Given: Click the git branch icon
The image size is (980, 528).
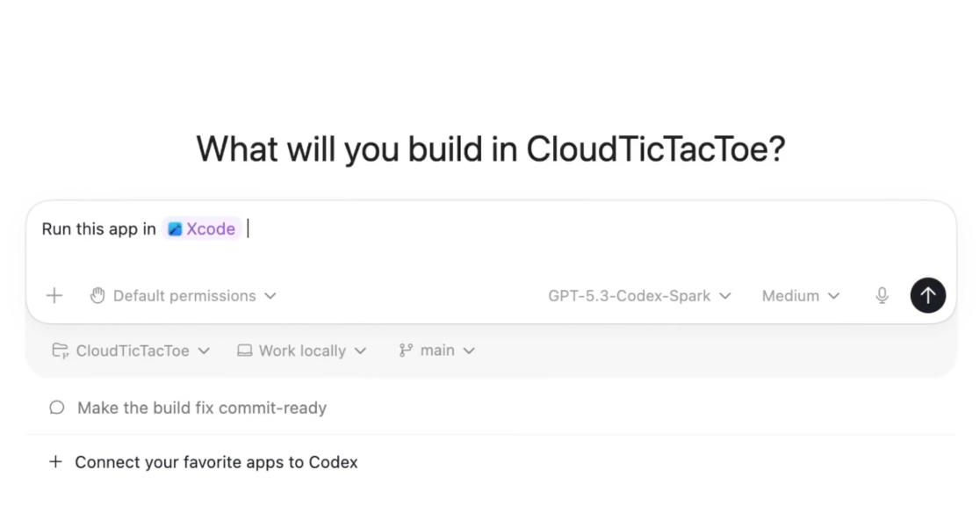Looking at the screenshot, I should [x=406, y=351].
